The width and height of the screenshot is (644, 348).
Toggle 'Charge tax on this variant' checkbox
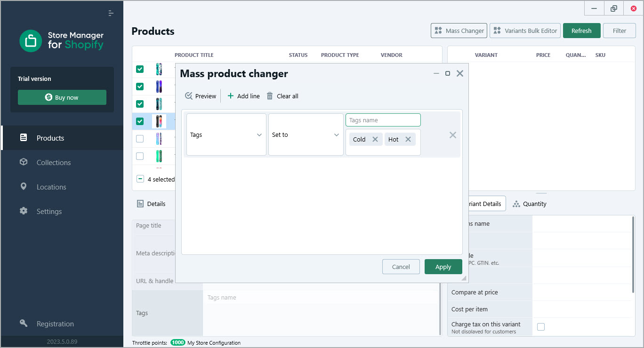[x=541, y=327]
